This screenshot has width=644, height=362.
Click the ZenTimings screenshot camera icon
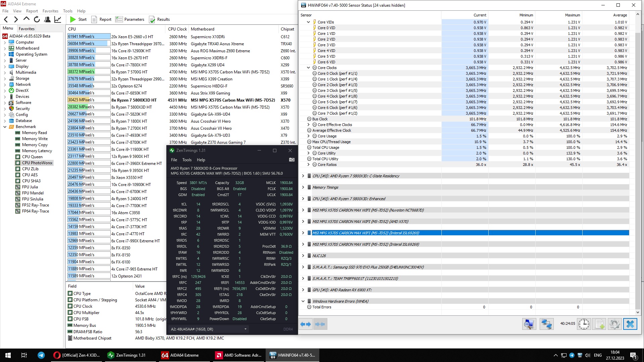point(291,160)
